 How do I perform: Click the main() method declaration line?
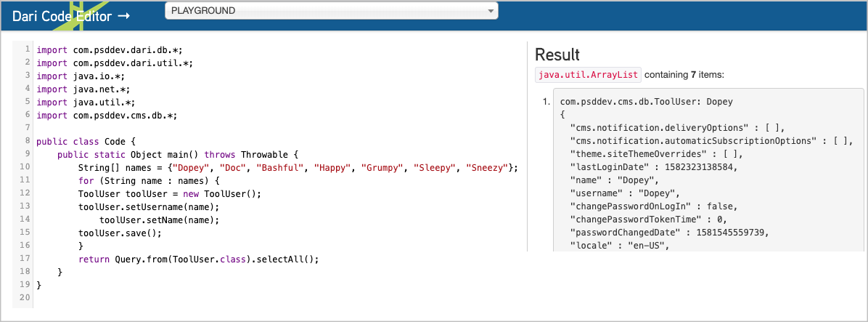pyautogui.click(x=179, y=155)
